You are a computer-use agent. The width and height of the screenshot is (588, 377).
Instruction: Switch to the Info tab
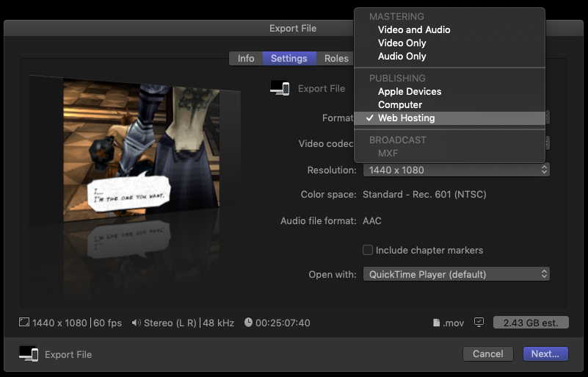pos(246,59)
